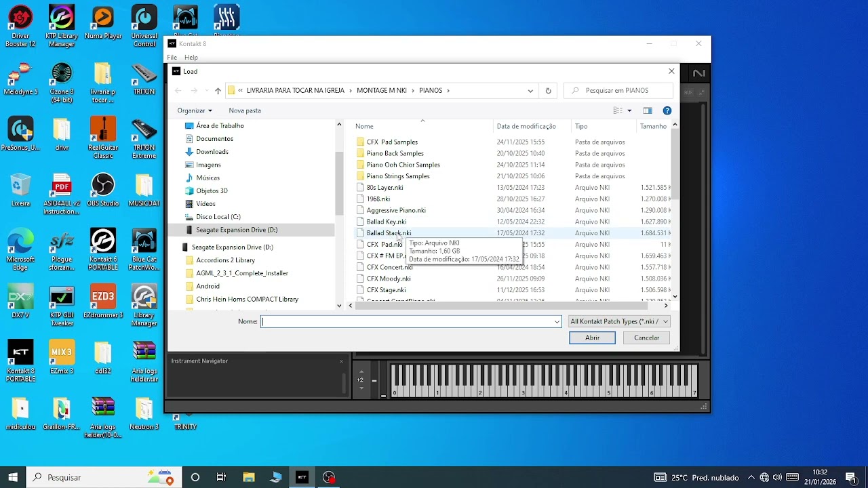Select Downloads in the navigation pane

[x=212, y=152]
